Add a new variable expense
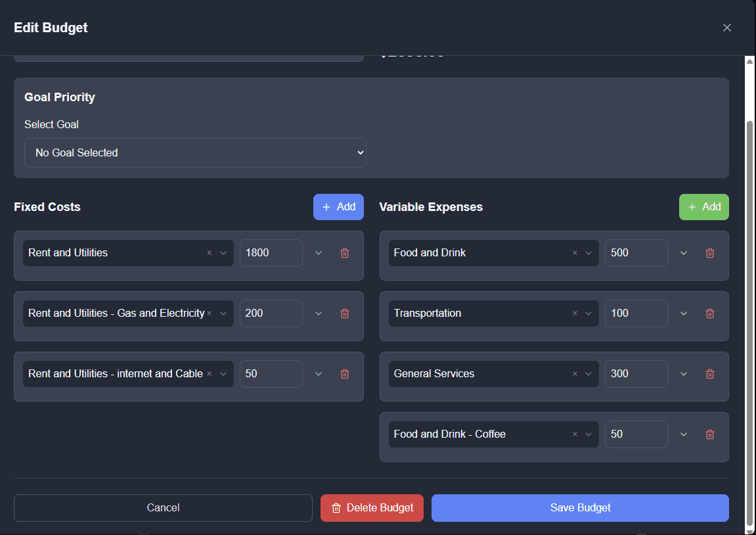The image size is (756, 535). pyautogui.click(x=703, y=206)
